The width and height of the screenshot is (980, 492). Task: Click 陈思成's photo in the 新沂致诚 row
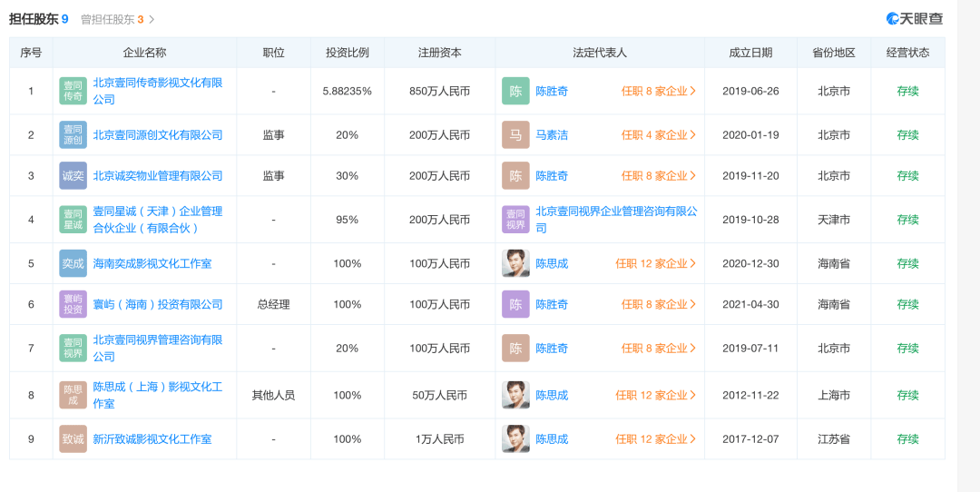point(515,438)
